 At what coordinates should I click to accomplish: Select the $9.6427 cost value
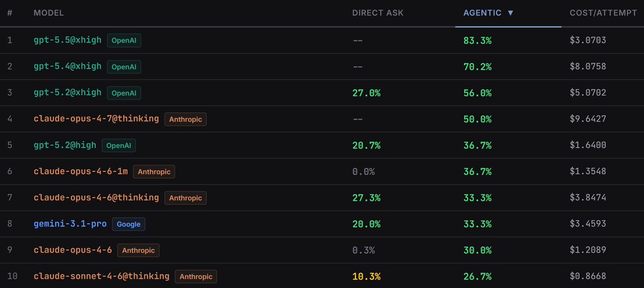click(588, 120)
